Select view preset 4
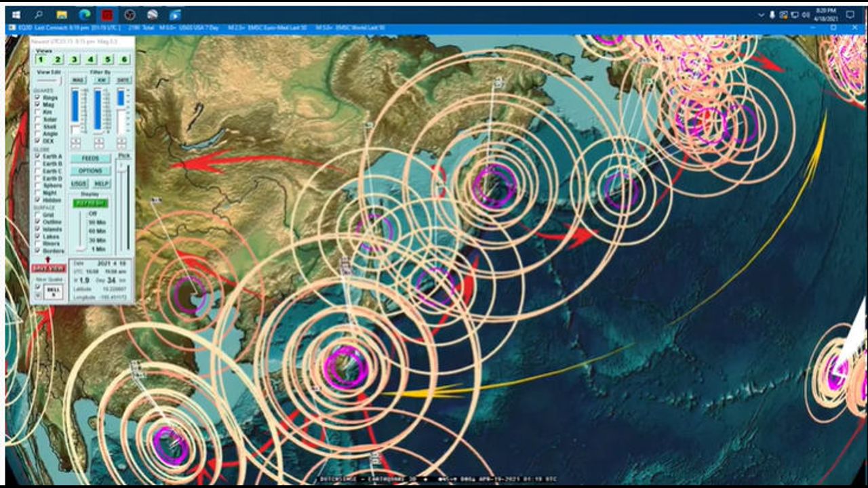The image size is (868, 488). pyautogui.click(x=91, y=60)
